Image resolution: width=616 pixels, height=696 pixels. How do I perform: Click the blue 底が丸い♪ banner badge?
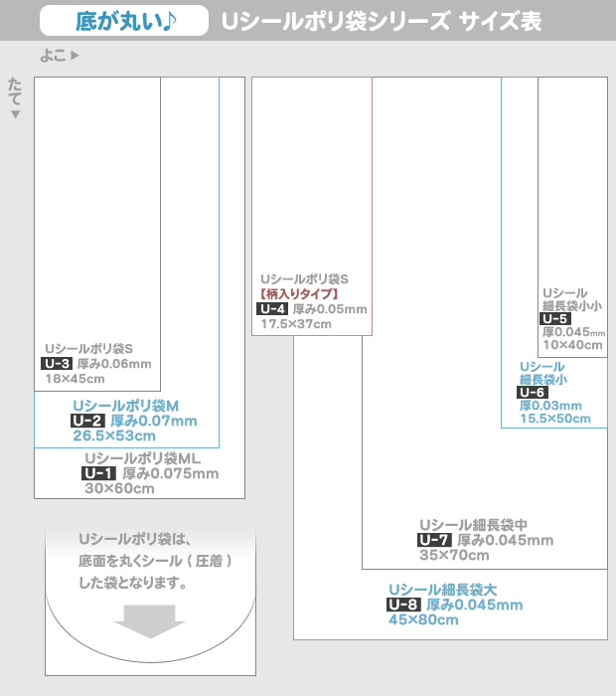coord(123,20)
